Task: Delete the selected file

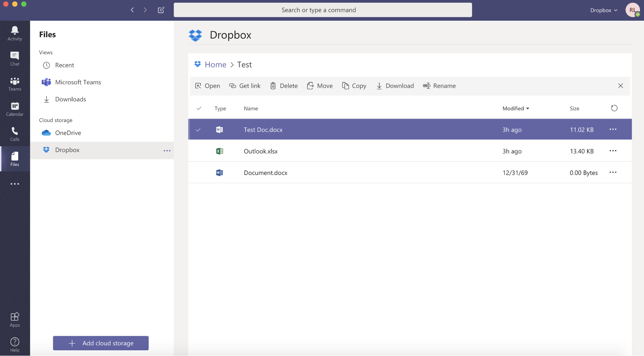Action: (284, 86)
